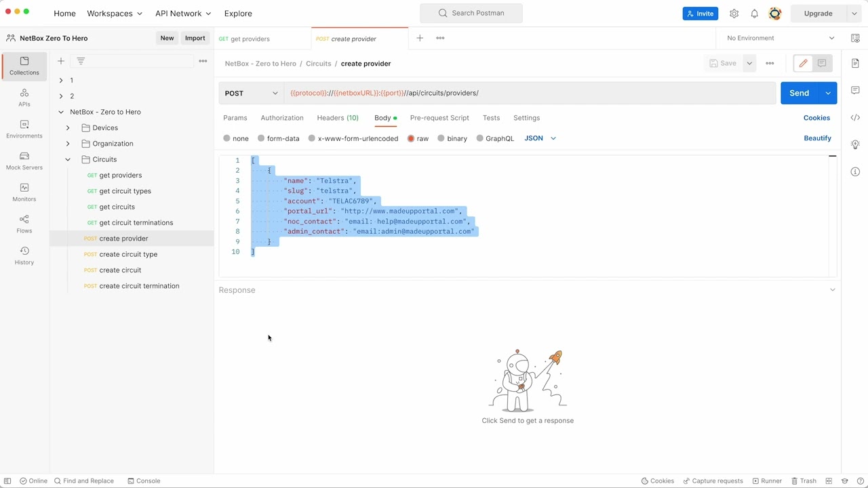Screen dimensions: 868x488
Task: Open the Collections sidebar panel
Action: [x=24, y=66]
